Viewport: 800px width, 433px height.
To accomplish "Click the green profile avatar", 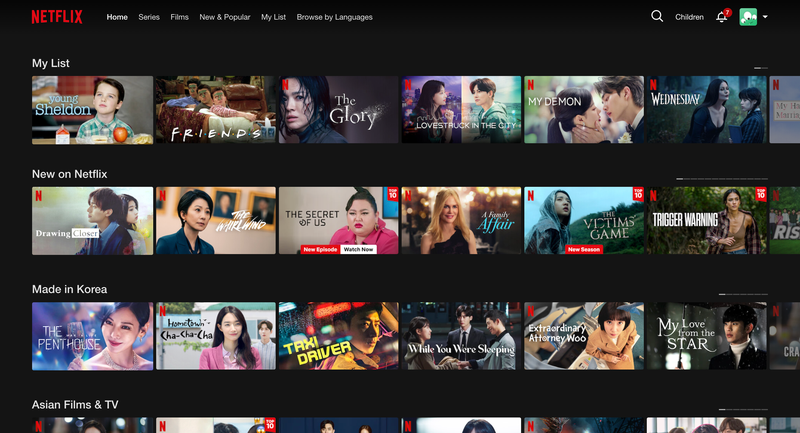I will pos(748,17).
